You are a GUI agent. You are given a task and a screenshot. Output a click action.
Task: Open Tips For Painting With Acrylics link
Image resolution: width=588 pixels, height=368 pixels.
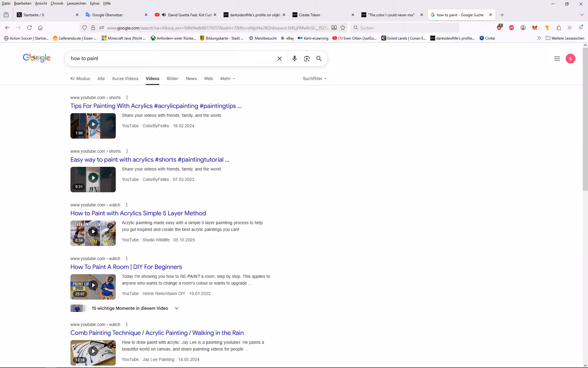[156, 106]
